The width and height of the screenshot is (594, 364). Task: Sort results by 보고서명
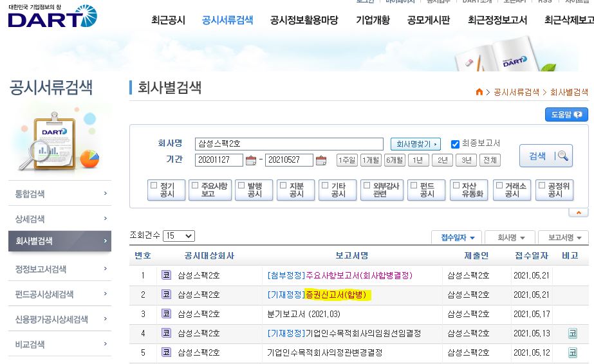click(x=564, y=237)
